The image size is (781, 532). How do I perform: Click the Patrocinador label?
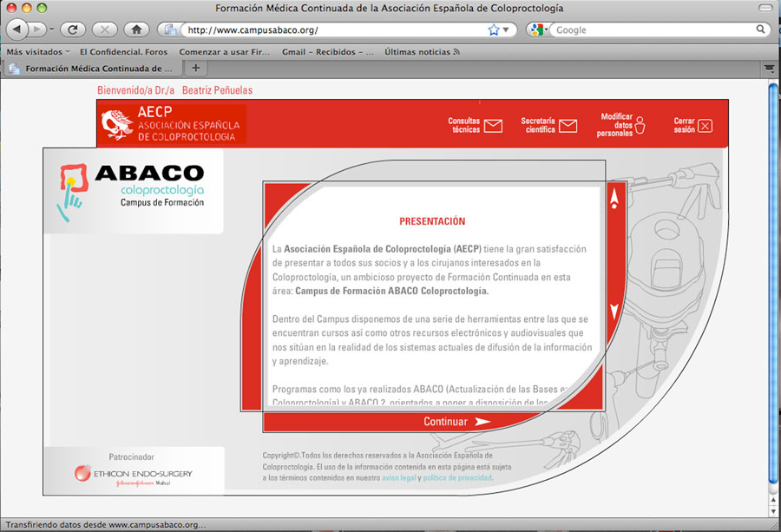(132, 456)
